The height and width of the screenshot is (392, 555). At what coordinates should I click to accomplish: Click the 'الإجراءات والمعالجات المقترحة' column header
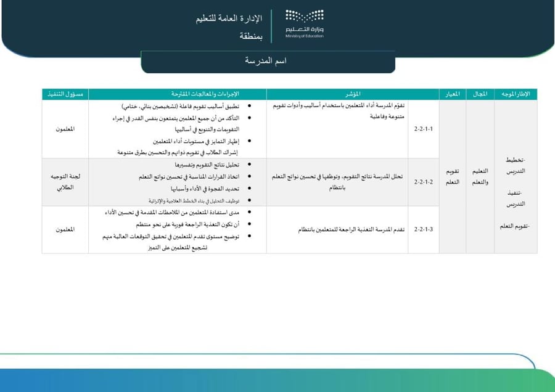pos(178,94)
